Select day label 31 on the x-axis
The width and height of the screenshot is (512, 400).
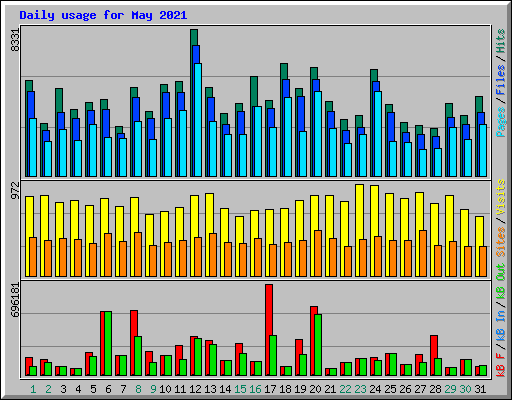480,389
